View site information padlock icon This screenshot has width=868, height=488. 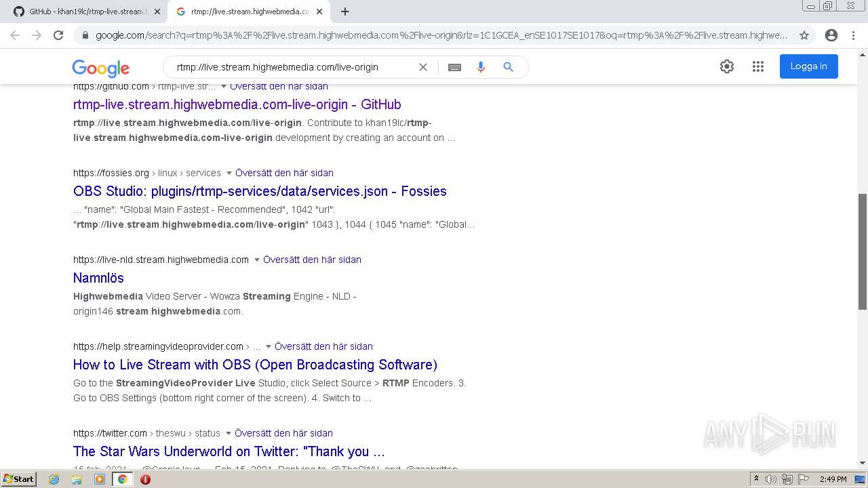click(x=85, y=35)
